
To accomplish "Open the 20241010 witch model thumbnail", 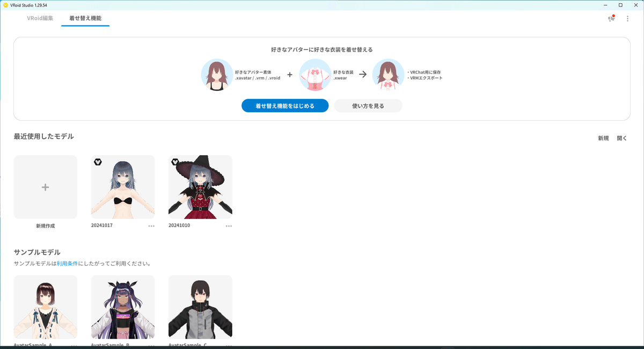I will tap(200, 187).
